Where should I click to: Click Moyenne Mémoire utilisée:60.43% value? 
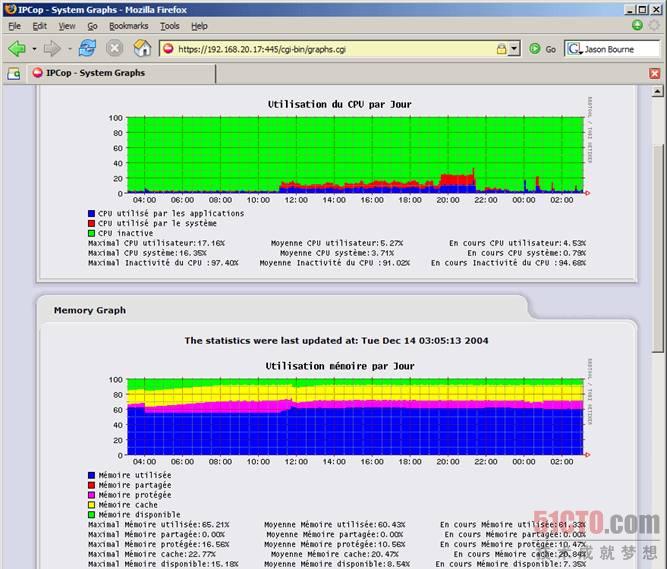335,525
